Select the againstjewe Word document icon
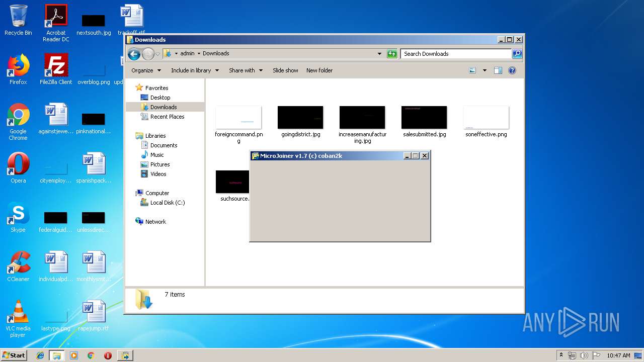Image resolution: width=644 pixels, height=362 pixels. (56, 119)
